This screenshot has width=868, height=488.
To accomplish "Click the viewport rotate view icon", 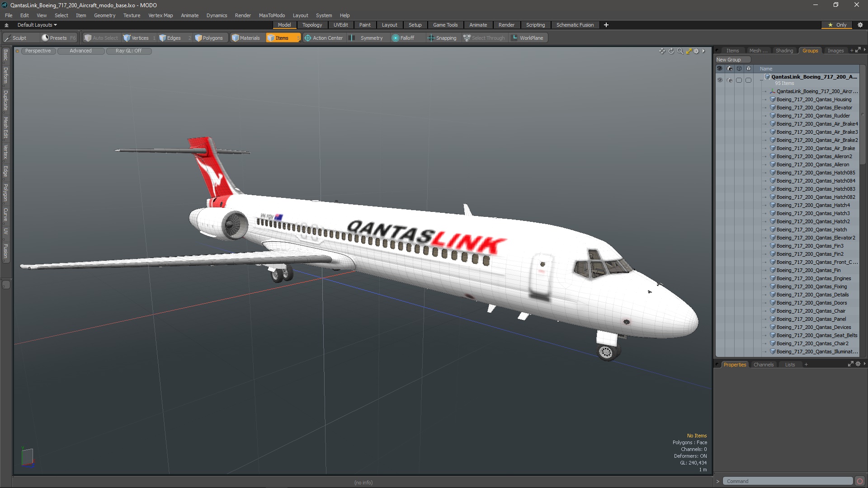I will pyautogui.click(x=671, y=51).
